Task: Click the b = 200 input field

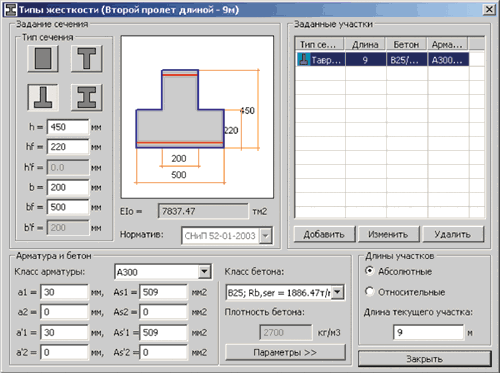Action: click(68, 187)
